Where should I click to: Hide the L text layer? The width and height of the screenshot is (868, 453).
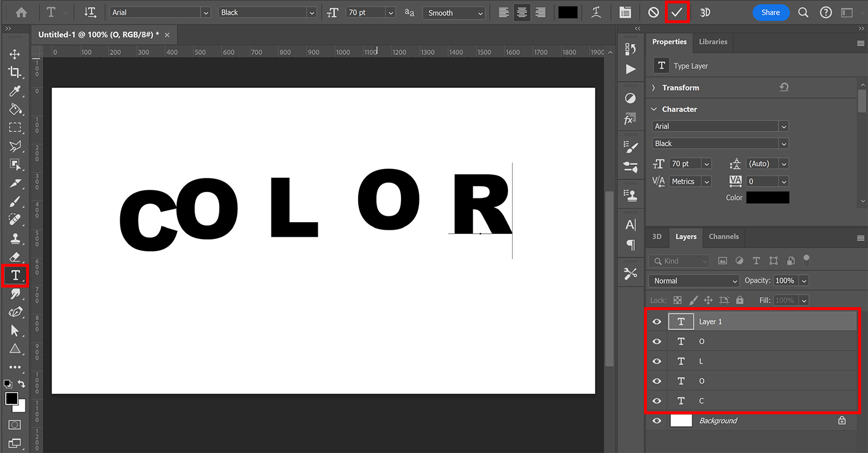(x=656, y=360)
